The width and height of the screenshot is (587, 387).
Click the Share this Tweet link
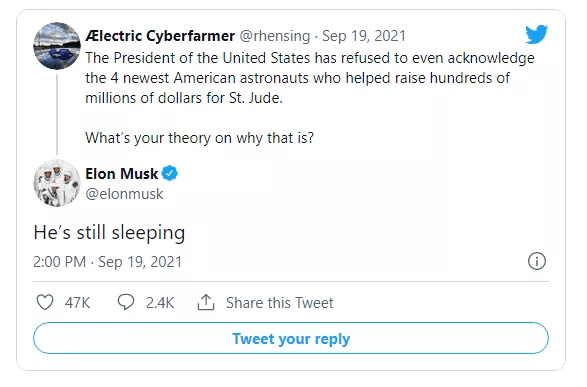[x=279, y=302]
